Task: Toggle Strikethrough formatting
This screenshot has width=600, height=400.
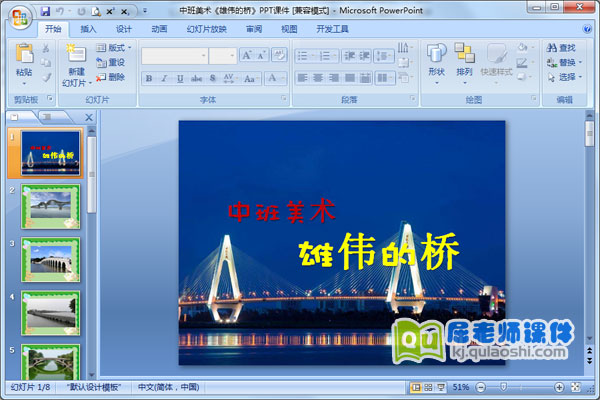Action: pyautogui.click(x=196, y=78)
